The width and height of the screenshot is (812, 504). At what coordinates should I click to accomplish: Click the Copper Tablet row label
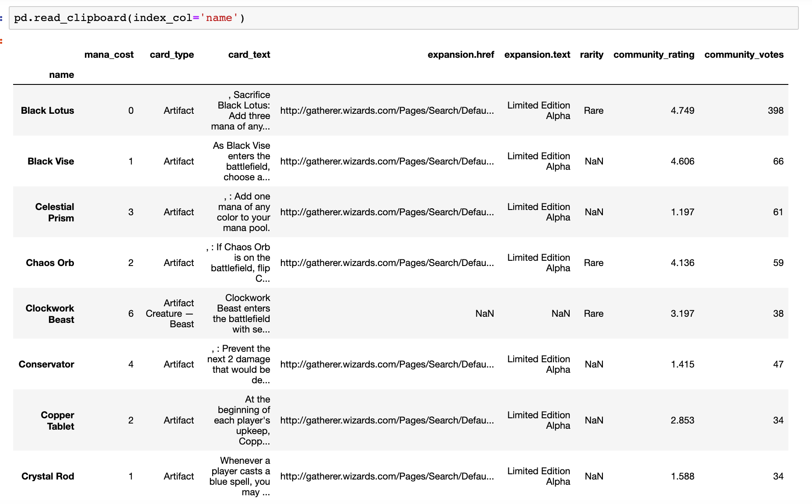(57, 420)
